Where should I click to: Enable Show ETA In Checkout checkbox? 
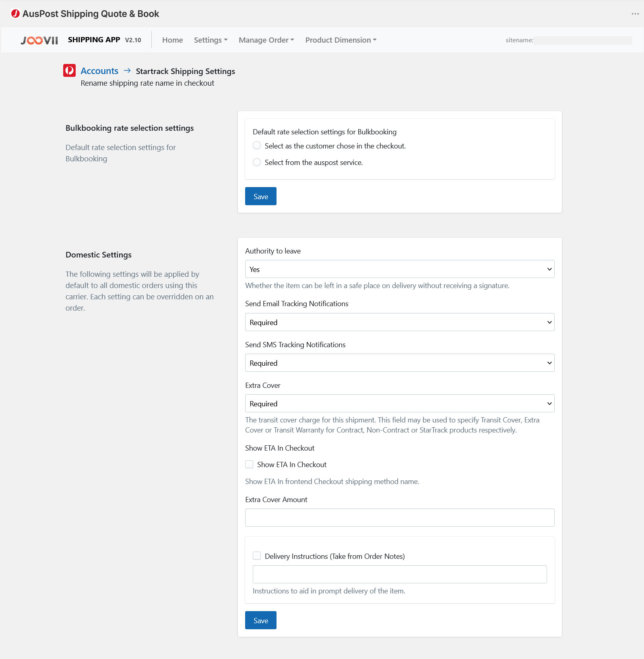(x=249, y=464)
